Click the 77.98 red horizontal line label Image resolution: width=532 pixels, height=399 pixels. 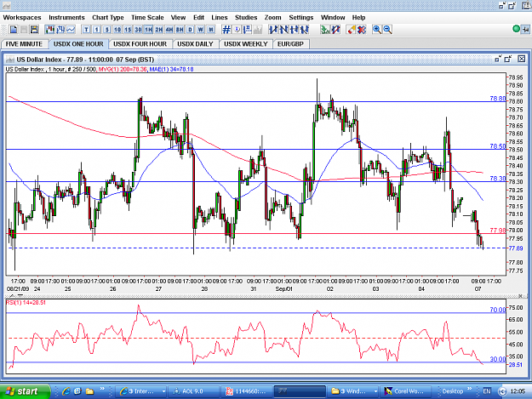(497, 231)
